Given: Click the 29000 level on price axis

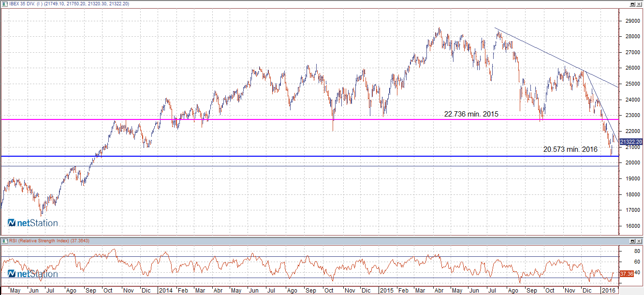Looking at the screenshot, I should (630, 21).
